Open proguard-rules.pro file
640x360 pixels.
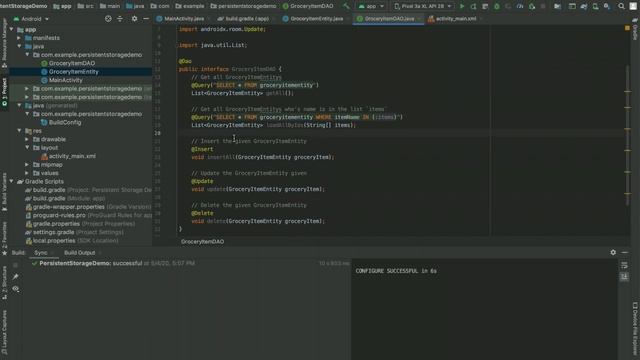59,215
